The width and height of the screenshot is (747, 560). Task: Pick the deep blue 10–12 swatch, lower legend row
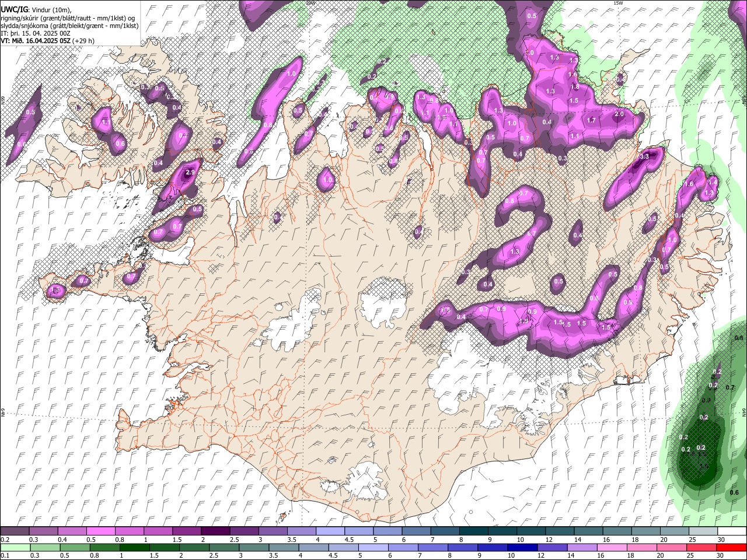tap(522, 548)
